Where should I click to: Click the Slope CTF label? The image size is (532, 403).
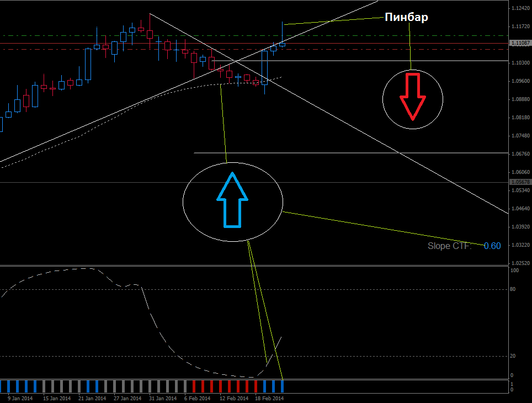click(x=450, y=246)
